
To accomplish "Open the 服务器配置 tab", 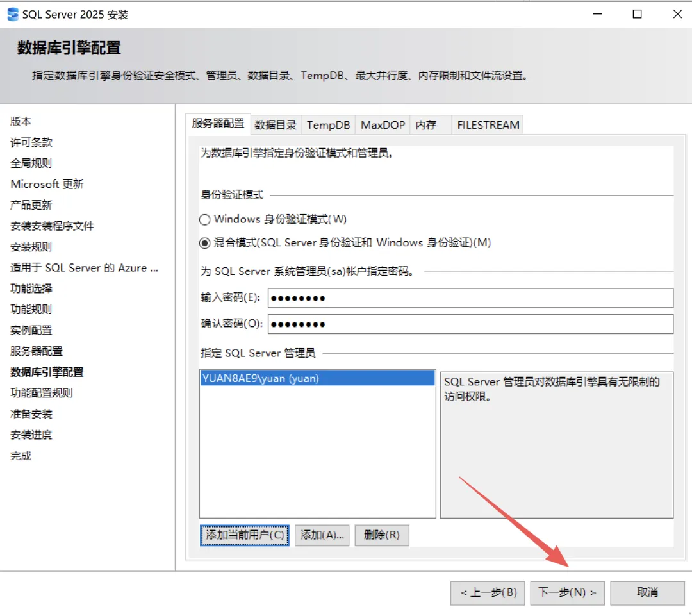I will coord(218,124).
